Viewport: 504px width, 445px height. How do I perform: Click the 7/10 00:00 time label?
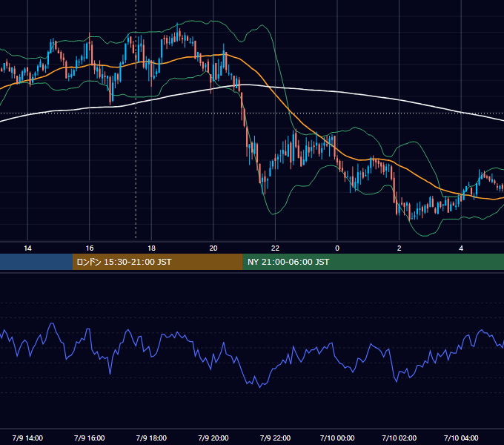tap(337, 438)
